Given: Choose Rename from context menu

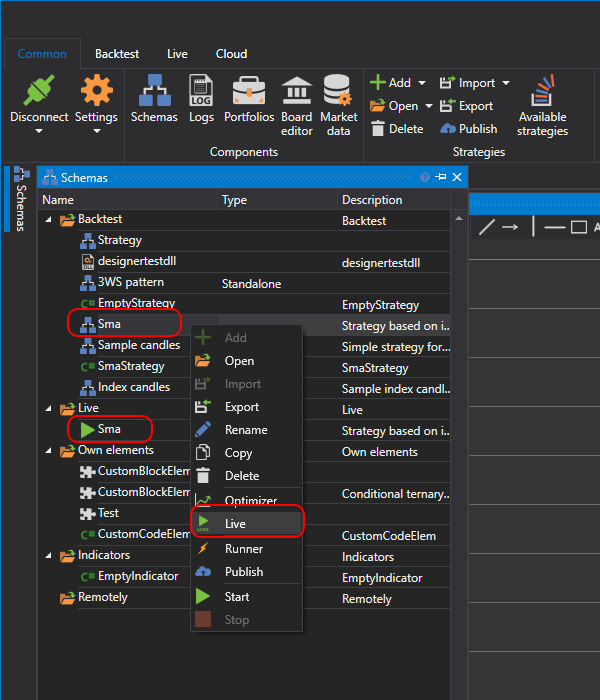Looking at the screenshot, I should point(246,430).
